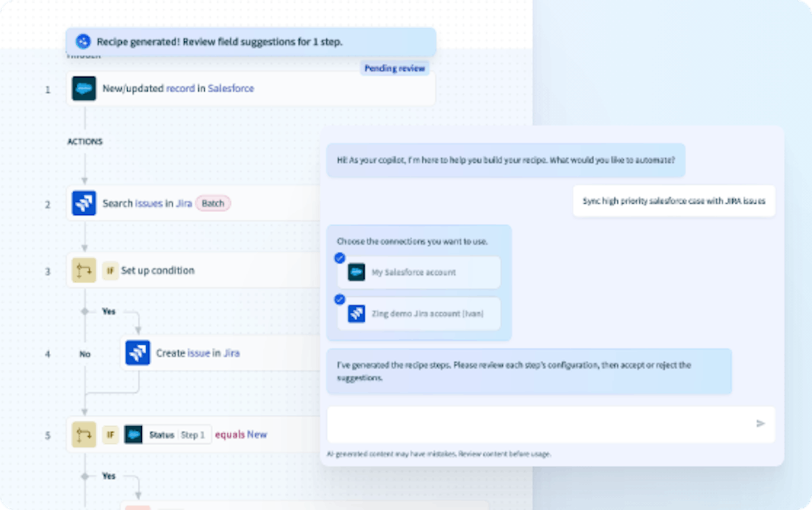Image resolution: width=812 pixels, height=510 pixels.
Task: Click the copilot greeting message bubble
Action: (x=505, y=161)
